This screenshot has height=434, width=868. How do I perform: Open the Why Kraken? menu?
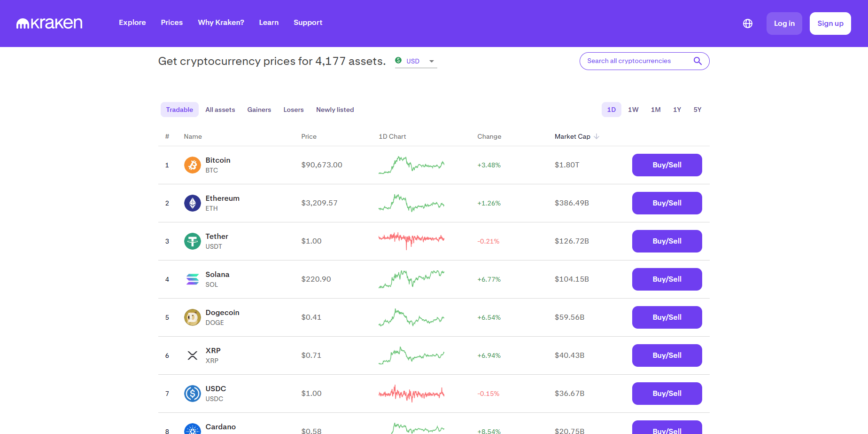221,23
